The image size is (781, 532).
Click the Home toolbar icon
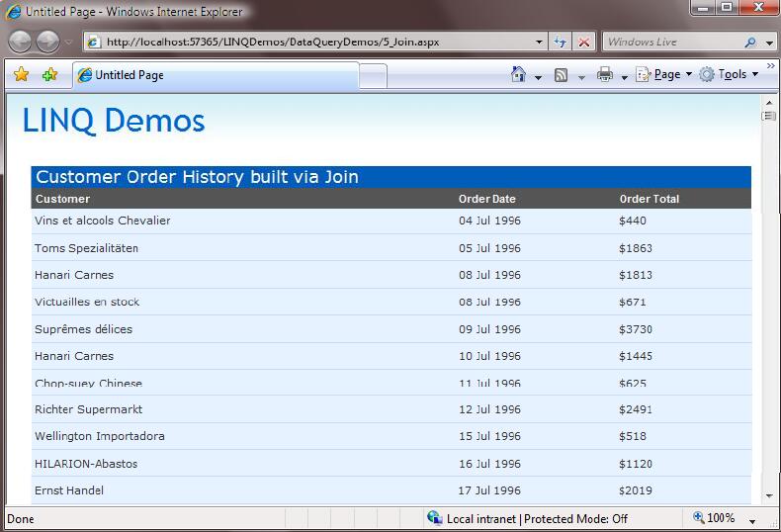[x=518, y=74]
